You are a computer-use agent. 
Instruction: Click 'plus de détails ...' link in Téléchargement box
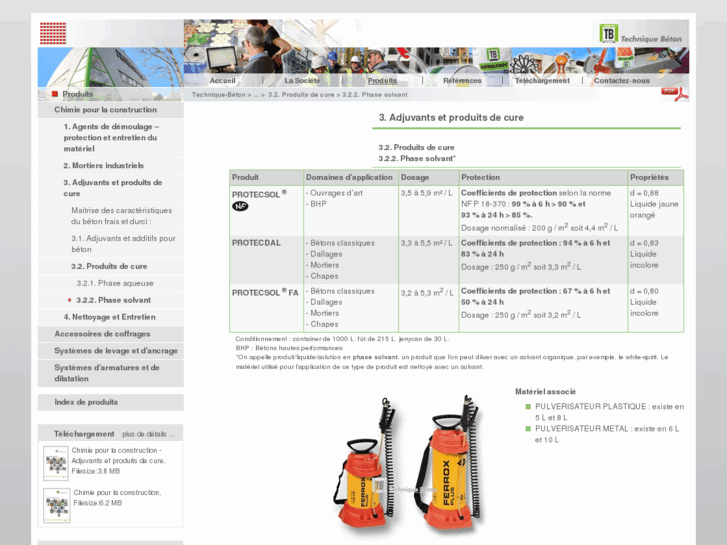(148, 434)
